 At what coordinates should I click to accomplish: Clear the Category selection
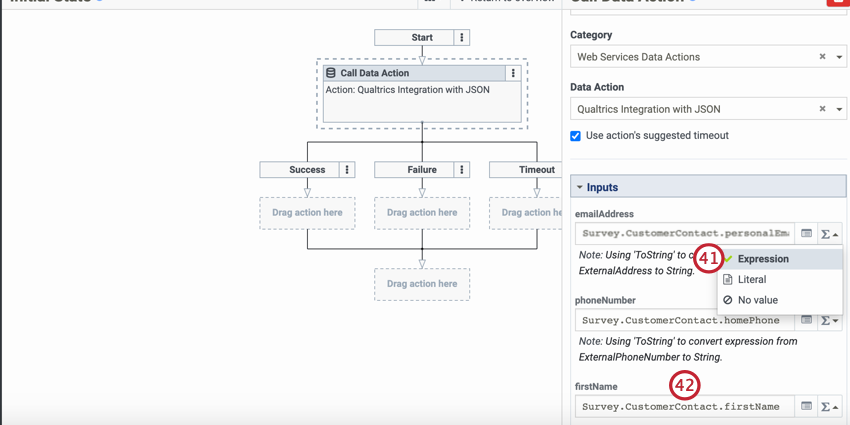click(x=822, y=57)
